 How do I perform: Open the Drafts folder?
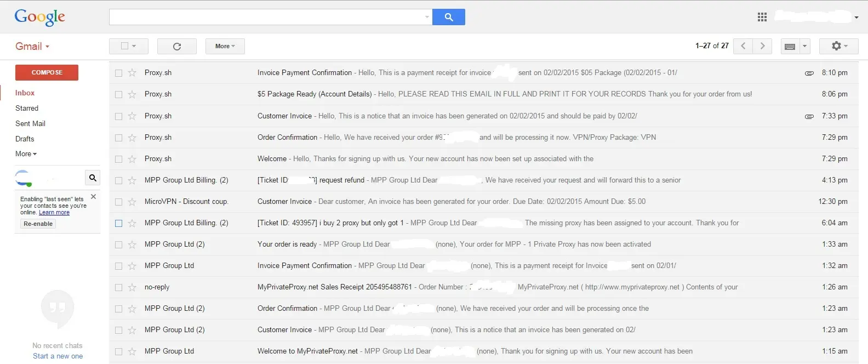pyautogui.click(x=25, y=139)
